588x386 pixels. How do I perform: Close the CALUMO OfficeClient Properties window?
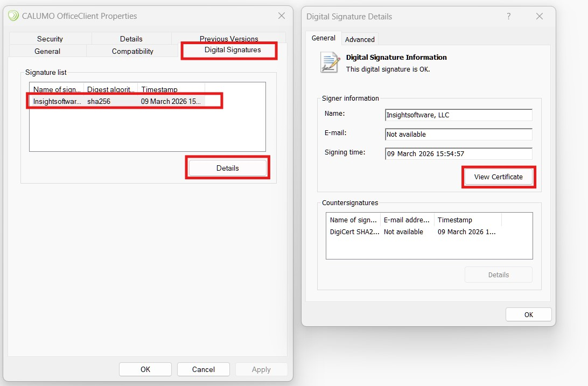tap(282, 16)
